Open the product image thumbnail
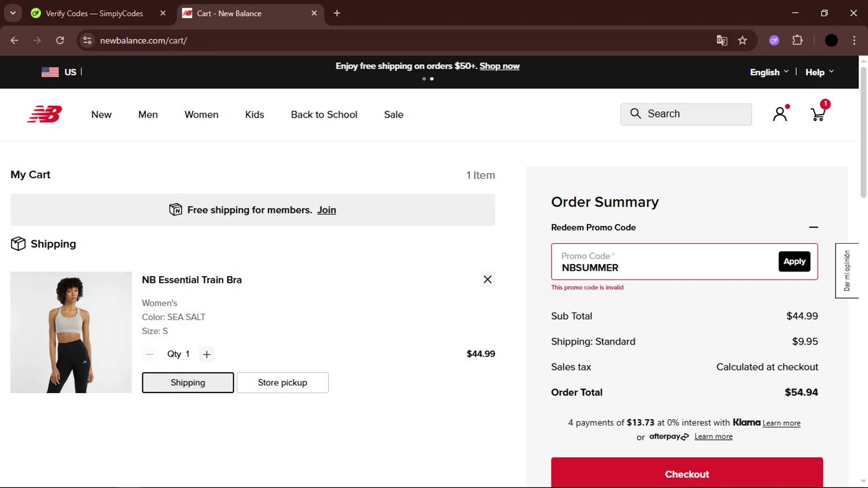Viewport: 868px width, 488px height. [x=71, y=332]
